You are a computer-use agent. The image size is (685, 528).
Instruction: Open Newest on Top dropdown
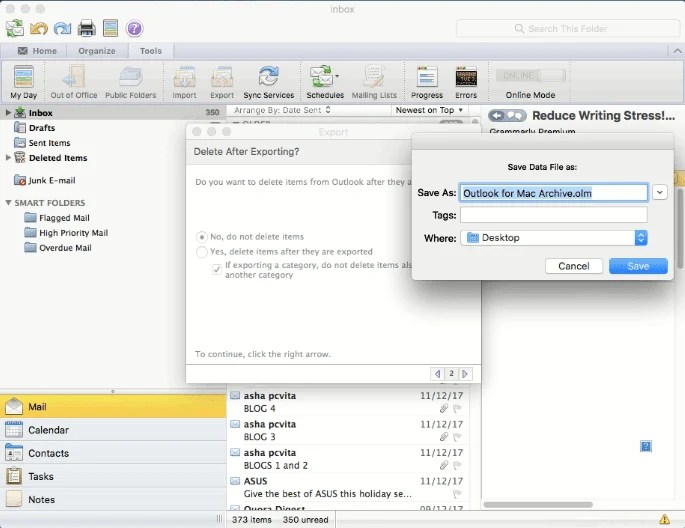[429, 110]
